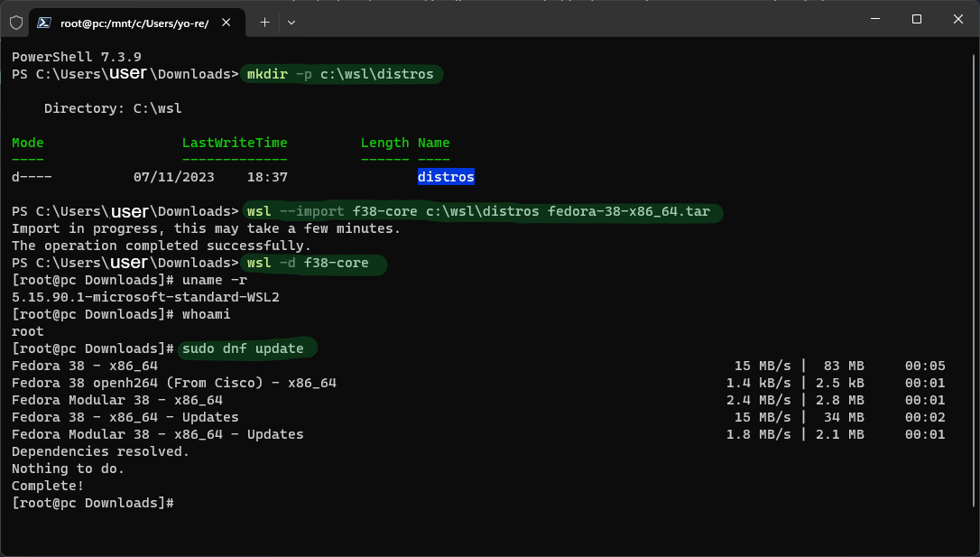The width and height of the screenshot is (980, 557).
Task: Open the new tab dropdown chevron
Action: tap(291, 22)
